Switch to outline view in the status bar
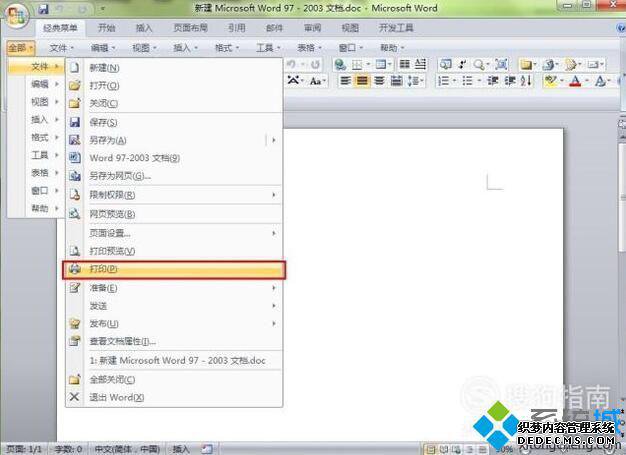The width and height of the screenshot is (626, 455). [x=470, y=449]
